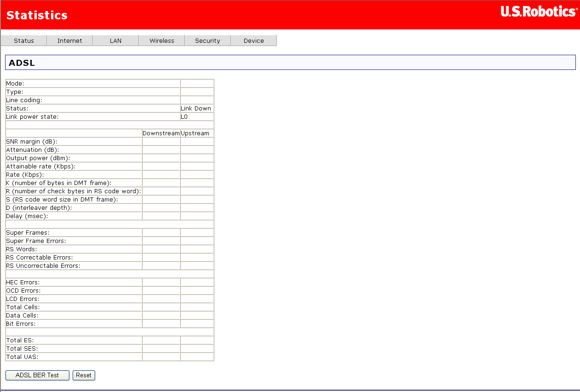Click the R (number of check bytes) label
580x392 pixels.
74,191
